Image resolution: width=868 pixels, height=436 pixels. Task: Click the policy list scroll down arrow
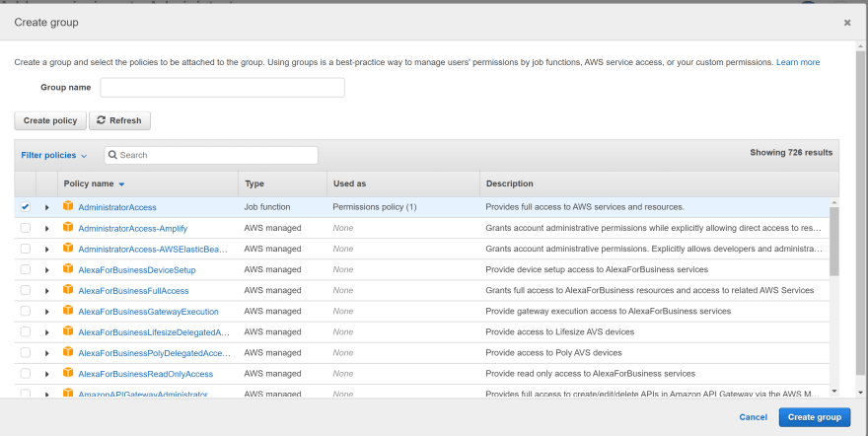point(834,392)
